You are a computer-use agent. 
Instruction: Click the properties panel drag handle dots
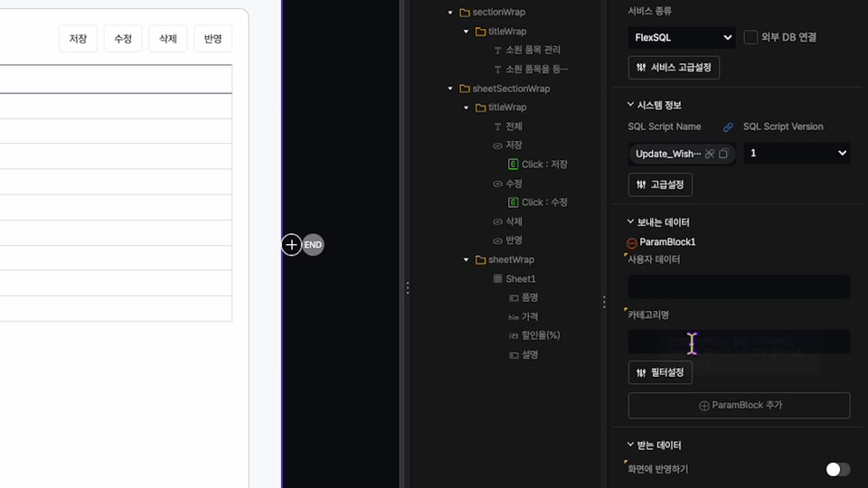click(x=604, y=302)
